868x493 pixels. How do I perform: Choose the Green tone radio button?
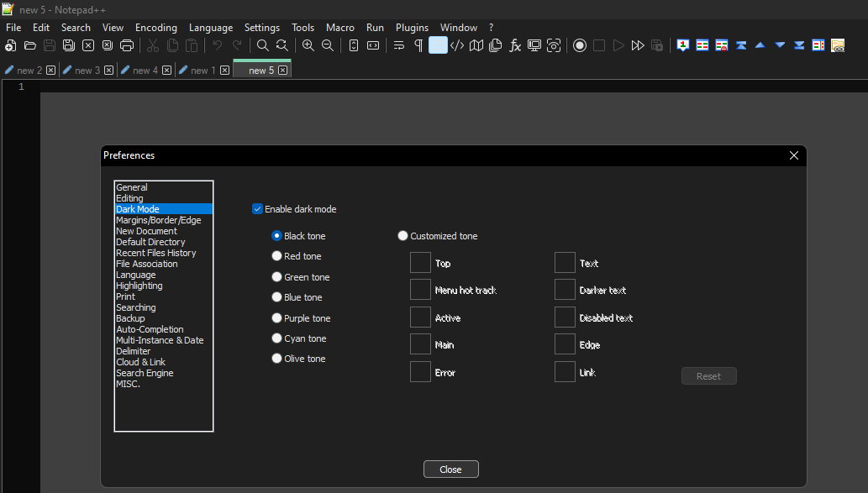[x=276, y=276]
